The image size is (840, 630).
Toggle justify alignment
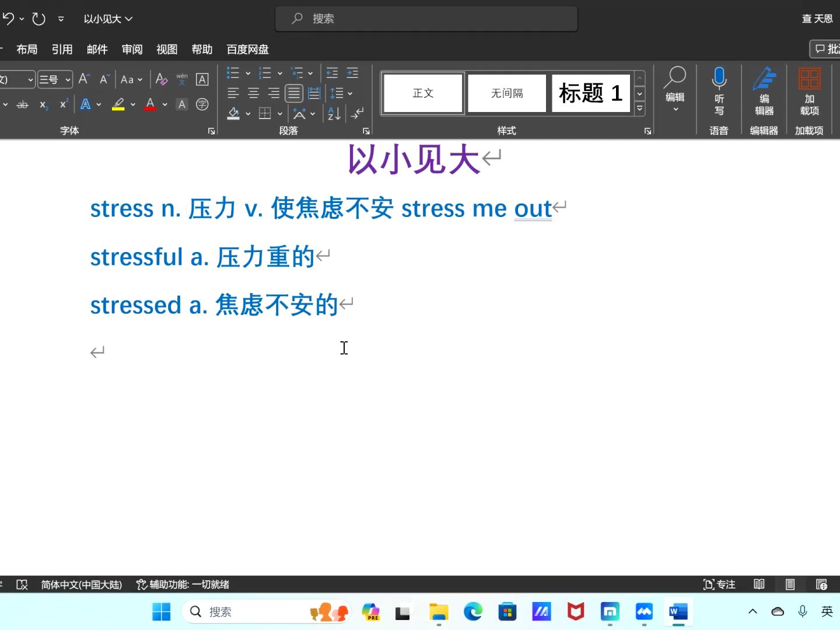click(x=294, y=93)
